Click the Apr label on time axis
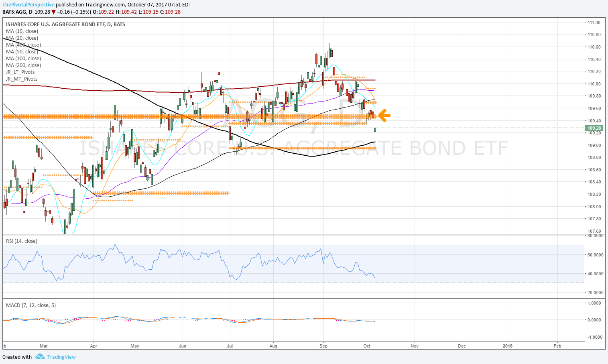The height and width of the screenshot is (364, 608). (x=94, y=346)
